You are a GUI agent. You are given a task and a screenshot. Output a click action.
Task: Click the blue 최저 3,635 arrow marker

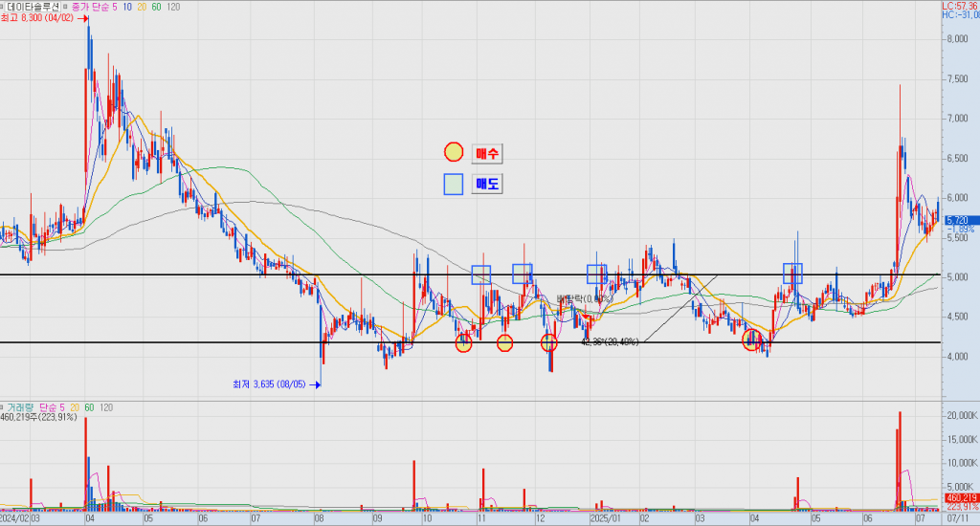click(315, 384)
